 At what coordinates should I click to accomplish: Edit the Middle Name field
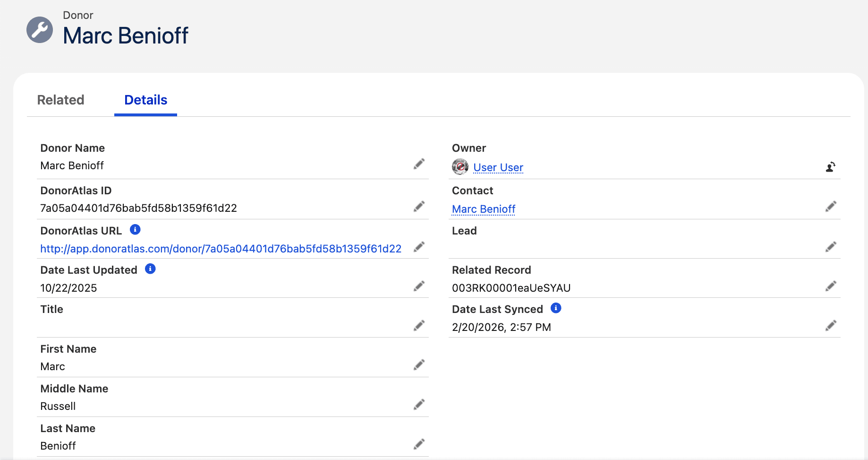click(x=418, y=404)
